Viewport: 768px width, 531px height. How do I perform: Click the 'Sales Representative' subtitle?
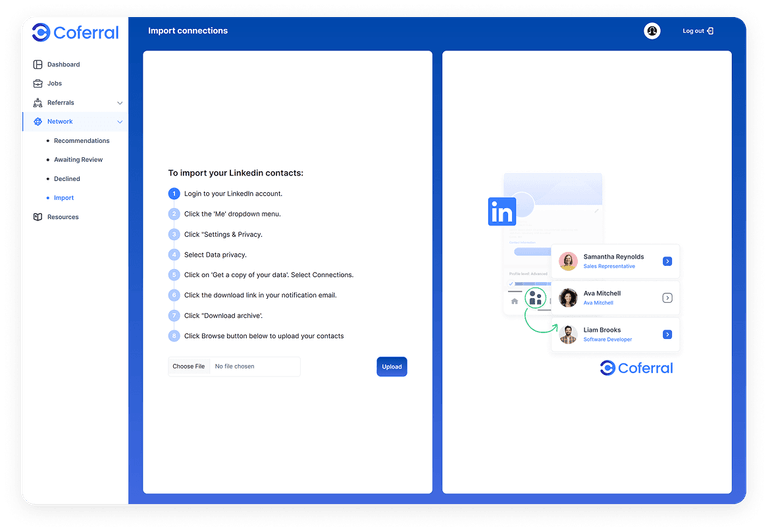click(609, 266)
